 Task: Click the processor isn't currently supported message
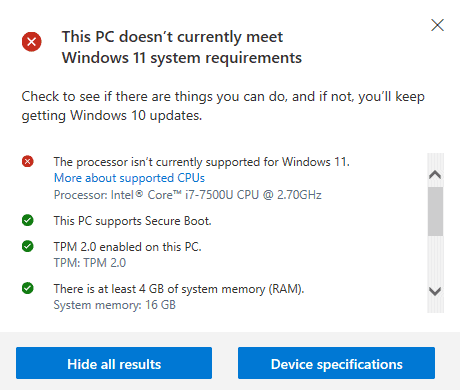tap(202, 162)
